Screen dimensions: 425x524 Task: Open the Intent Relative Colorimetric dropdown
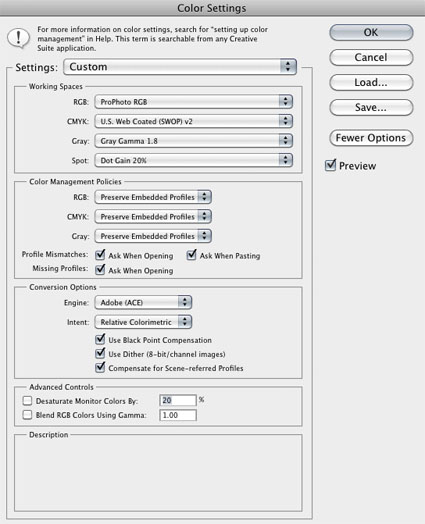(143, 322)
